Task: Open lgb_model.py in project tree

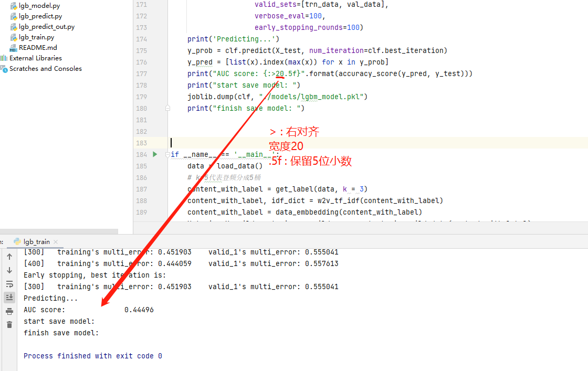Action: tap(39, 6)
